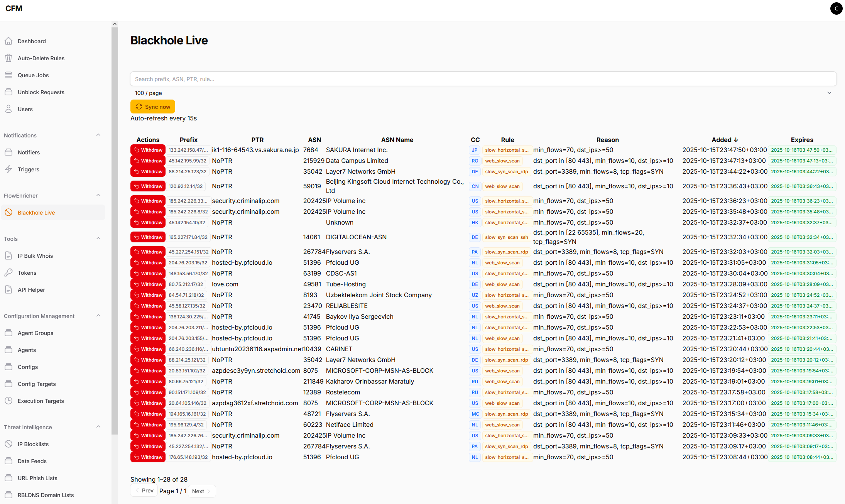Click the Users person icon
The width and height of the screenshot is (845, 504).
[x=8, y=109]
